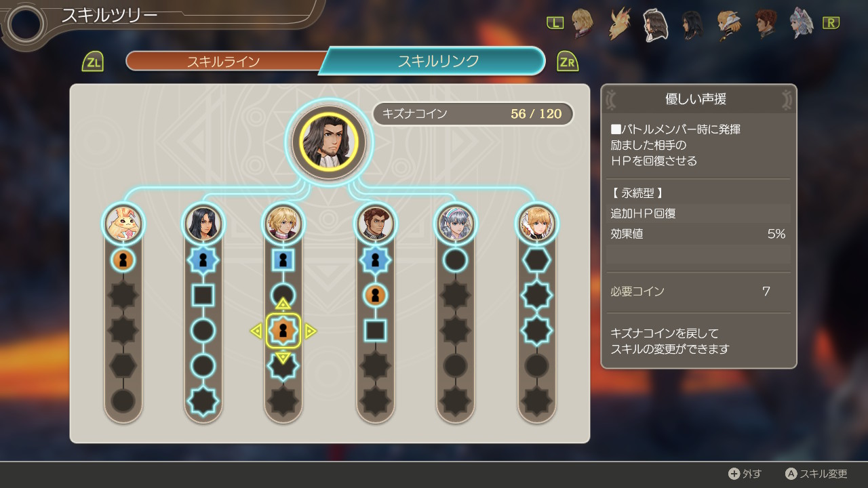Select the orange locked star skill node

tap(283, 331)
